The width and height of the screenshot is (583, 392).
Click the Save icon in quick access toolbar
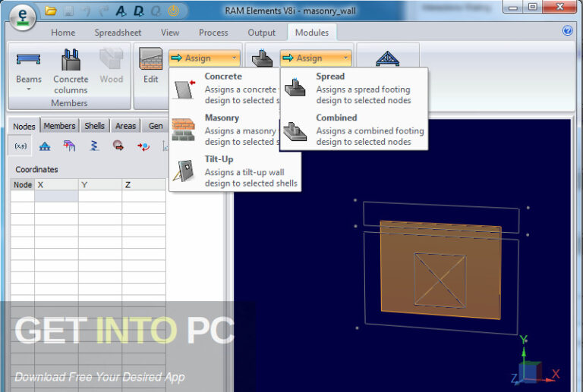[x=69, y=11]
